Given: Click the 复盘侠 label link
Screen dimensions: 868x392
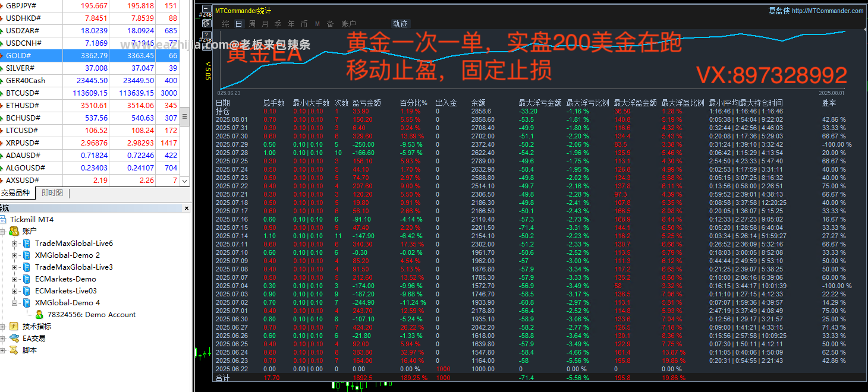Looking at the screenshot, I should [779, 11].
